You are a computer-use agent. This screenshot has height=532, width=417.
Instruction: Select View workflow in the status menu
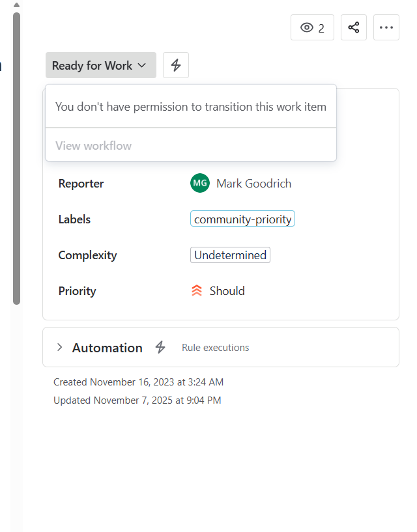93,145
